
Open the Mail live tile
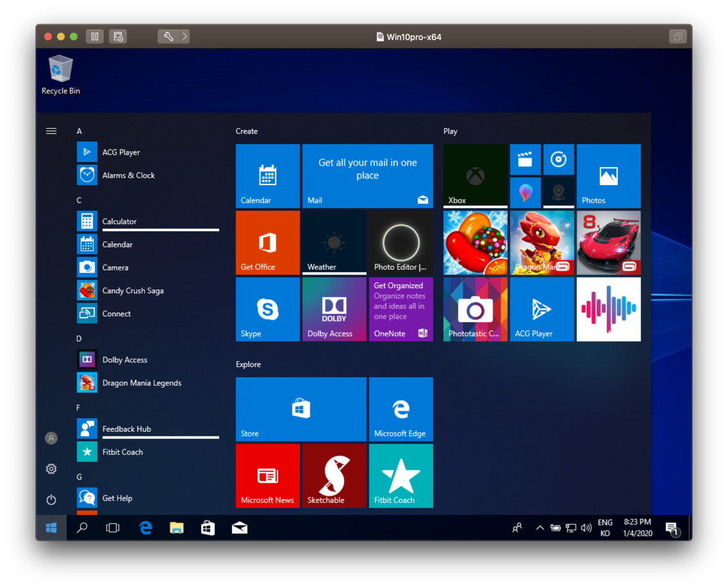tap(367, 176)
